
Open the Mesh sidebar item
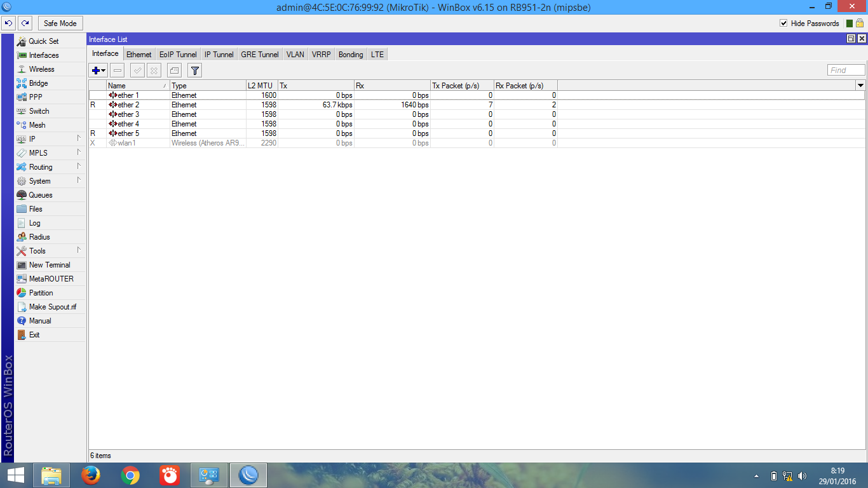(50, 125)
